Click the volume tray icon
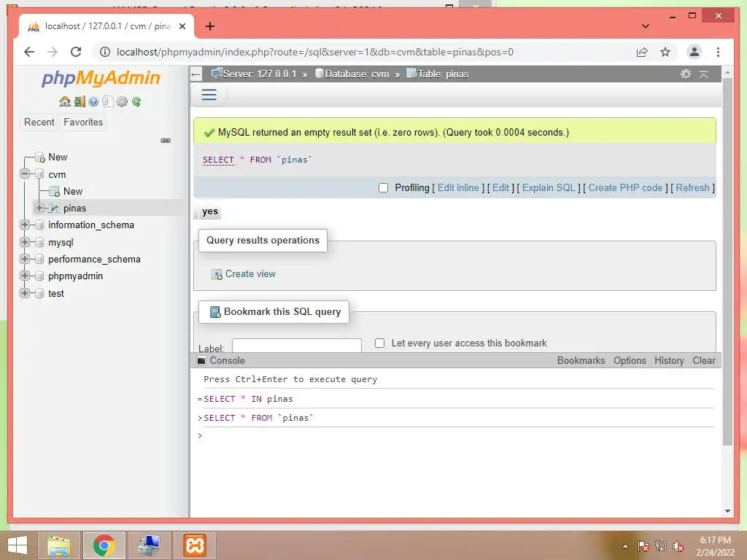This screenshot has width=747, height=560. click(x=678, y=546)
